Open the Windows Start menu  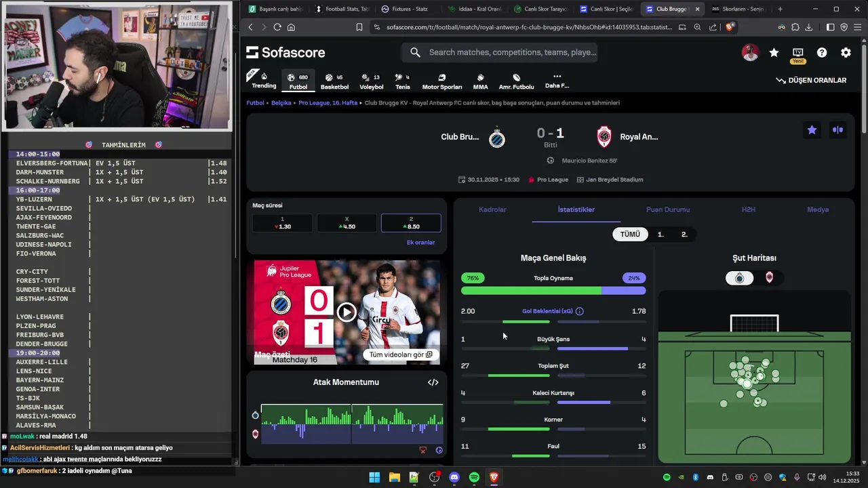point(374,477)
